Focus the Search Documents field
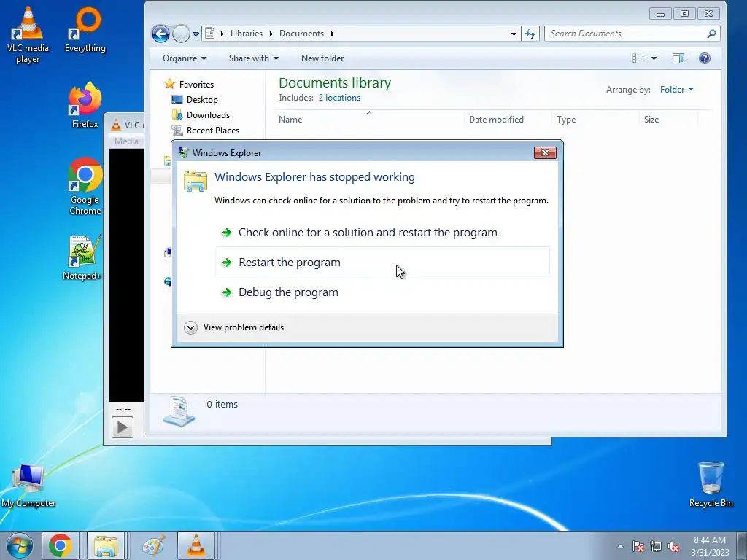Viewport: 747px width, 560px height. tap(627, 34)
